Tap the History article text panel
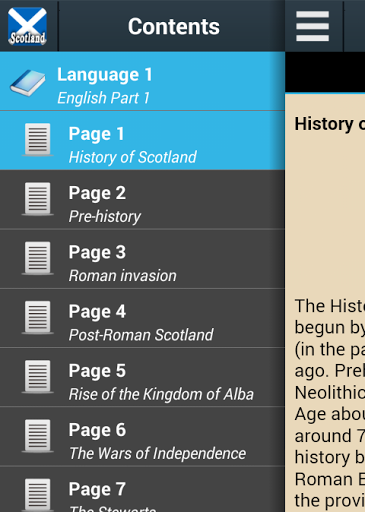This screenshot has height=512, width=365. [325, 303]
